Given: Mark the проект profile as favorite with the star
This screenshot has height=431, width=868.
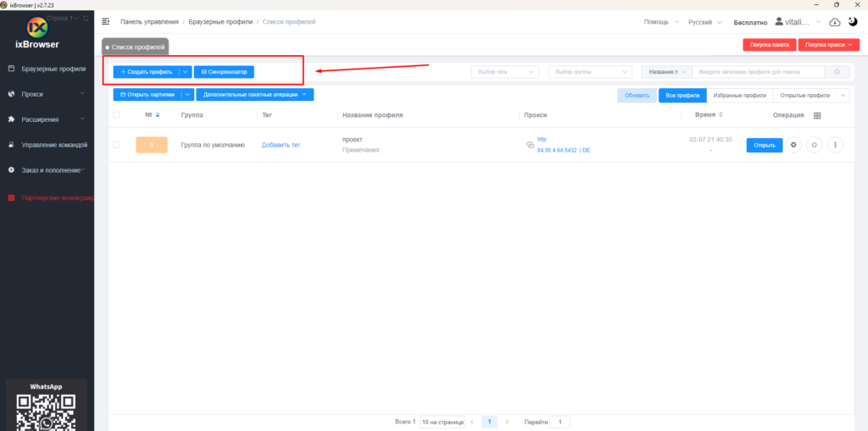Looking at the screenshot, I should click(815, 145).
